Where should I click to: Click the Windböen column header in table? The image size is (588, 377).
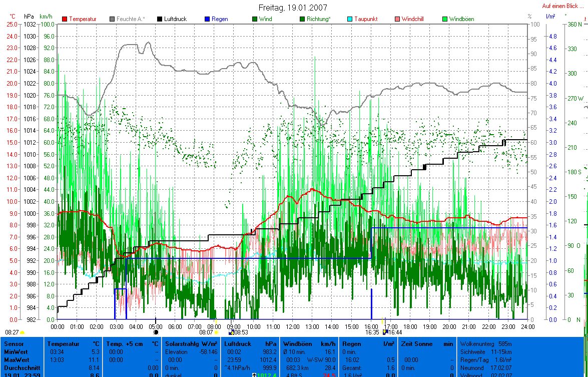pyautogui.click(x=297, y=344)
